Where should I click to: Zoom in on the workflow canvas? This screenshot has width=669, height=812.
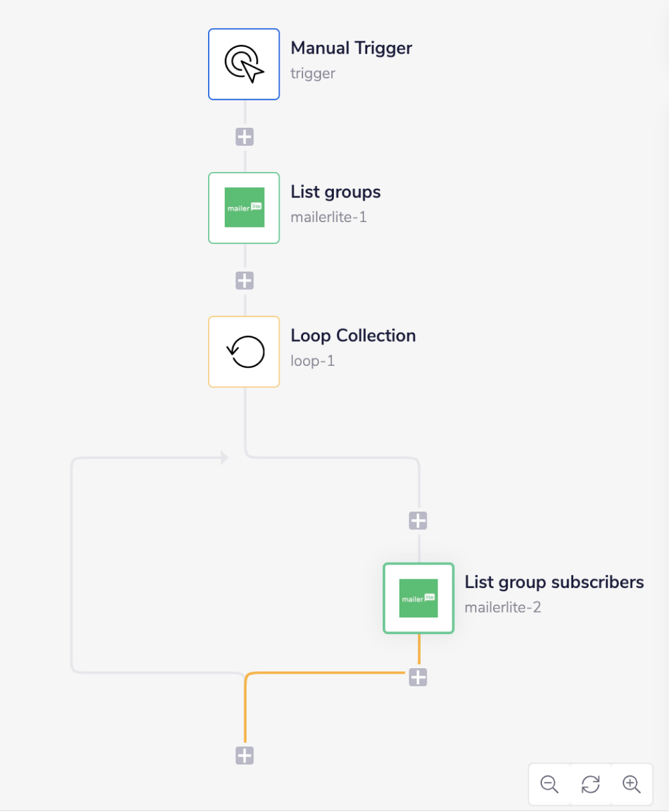[x=632, y=784]
